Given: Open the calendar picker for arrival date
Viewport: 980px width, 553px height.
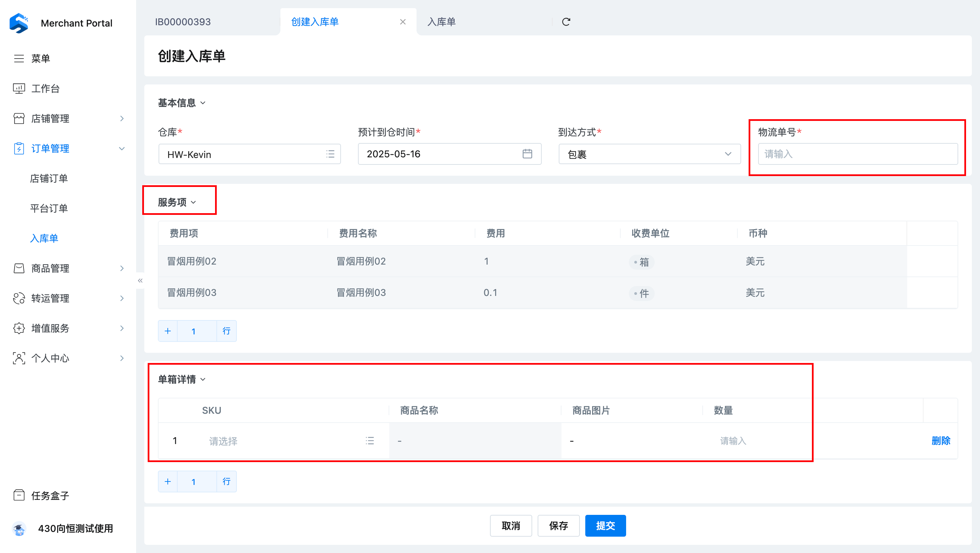Looking at the screenshot, I should (527, 154).
